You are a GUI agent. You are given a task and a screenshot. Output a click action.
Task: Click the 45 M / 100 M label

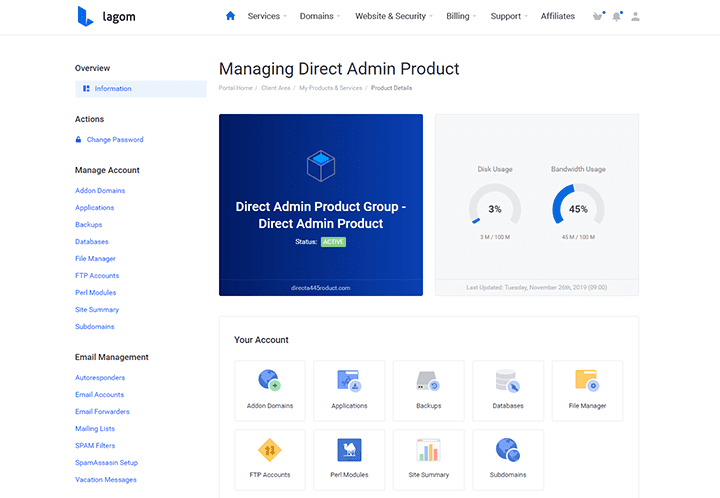578,237
